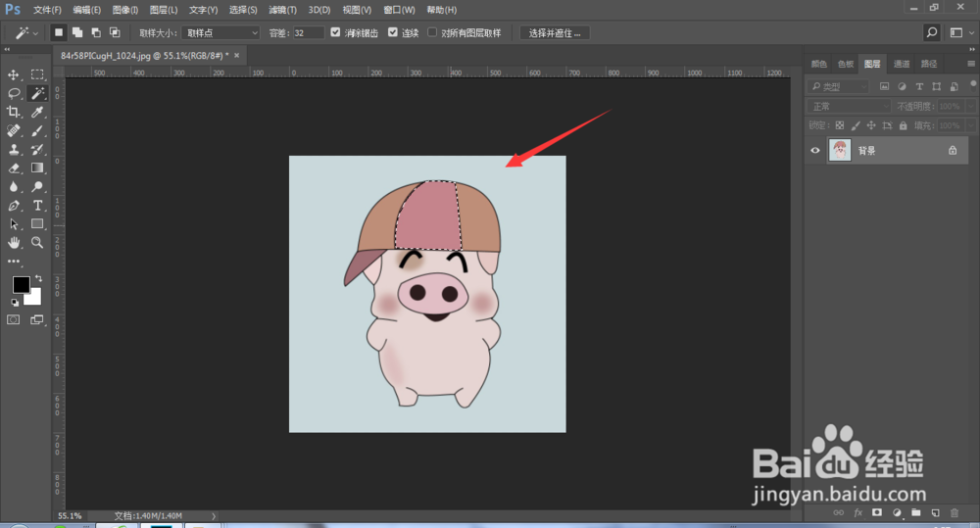Select the Eyedropper tool
The width and height of the screenshot is (980, 528).
pyautogui.click(x=37, y=113)
